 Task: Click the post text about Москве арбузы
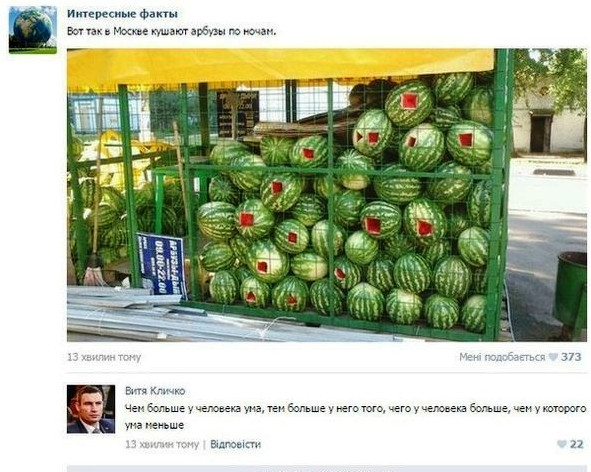171,31
